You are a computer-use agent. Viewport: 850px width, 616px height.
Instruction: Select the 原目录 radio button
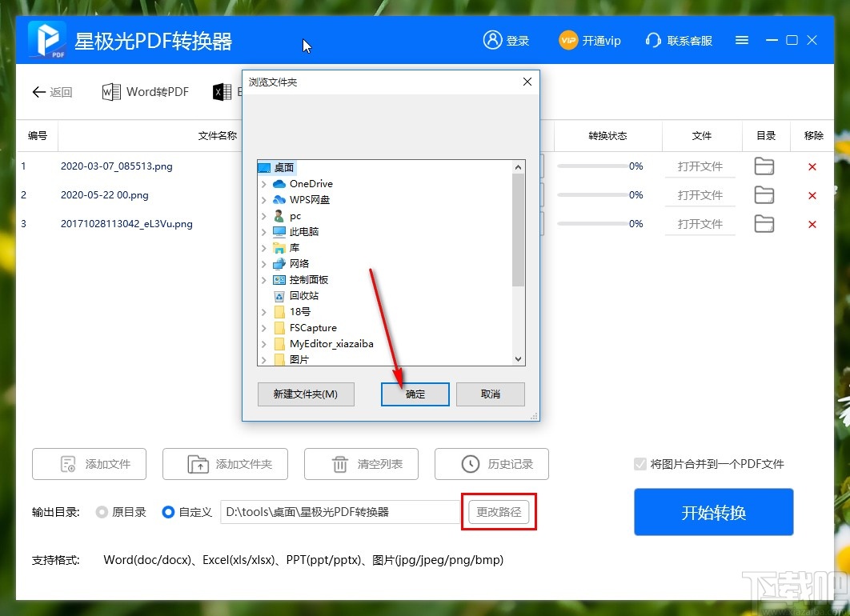103,513
